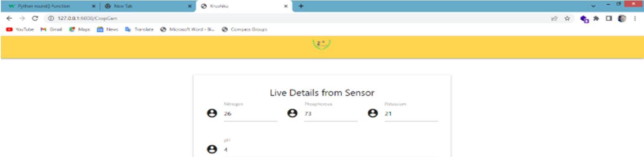This screenshot has height=157, width=644.
Task: Open the YouTube bookmark
Action: 19,30
